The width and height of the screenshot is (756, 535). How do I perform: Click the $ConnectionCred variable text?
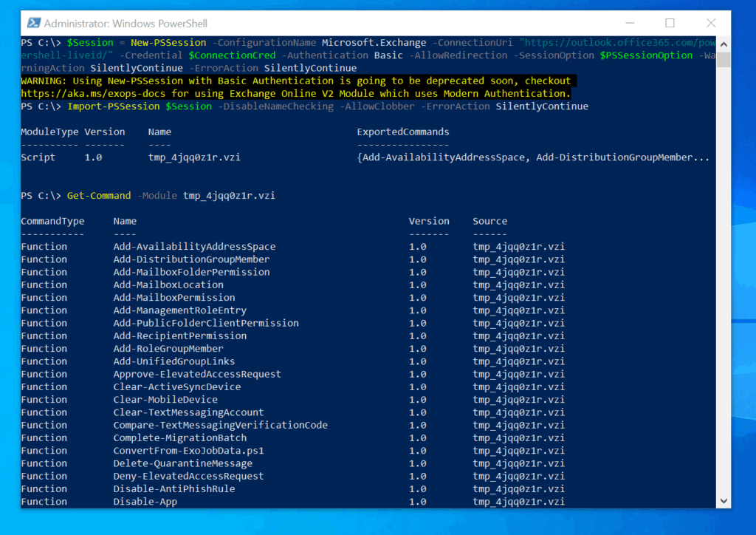click(232, 55)
